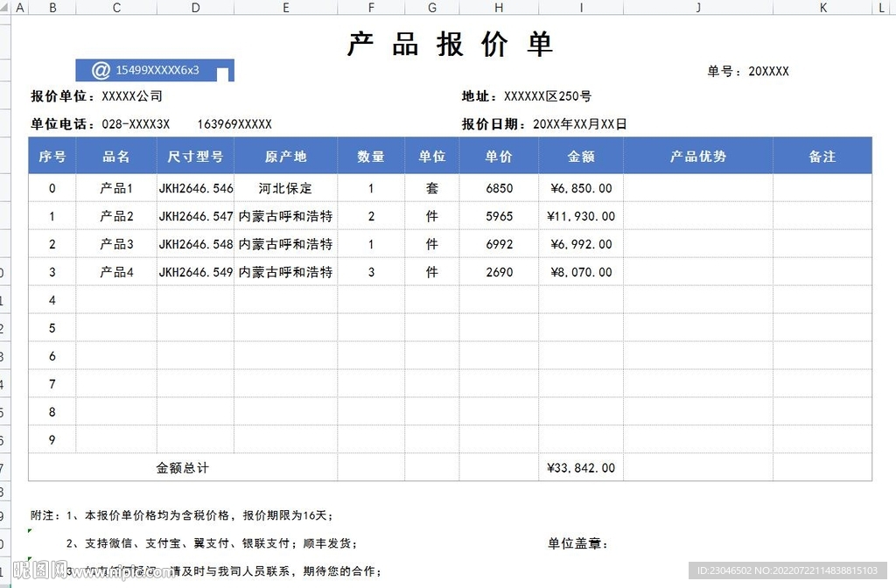Select amount ¥8,070.00 cell

(x=581, y=272)
